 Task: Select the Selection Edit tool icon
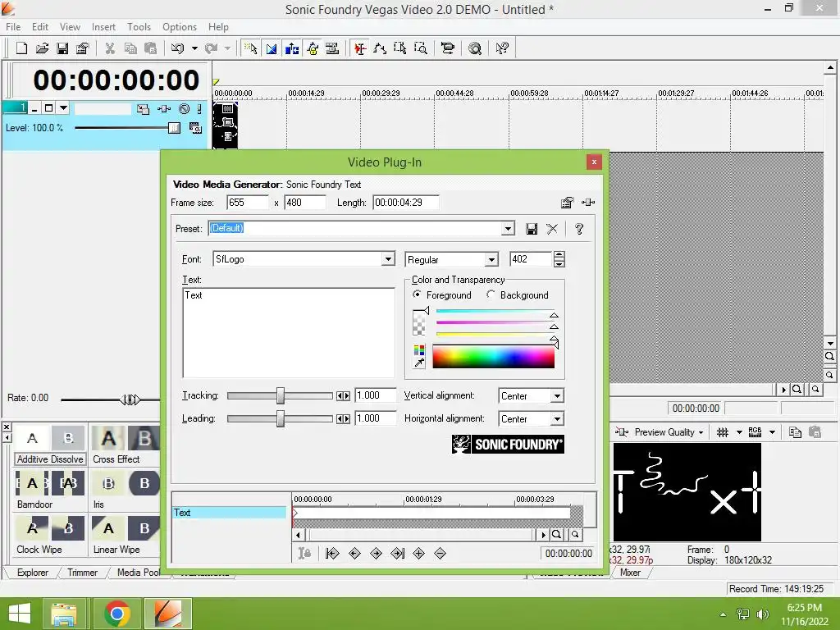coord(400,48)
